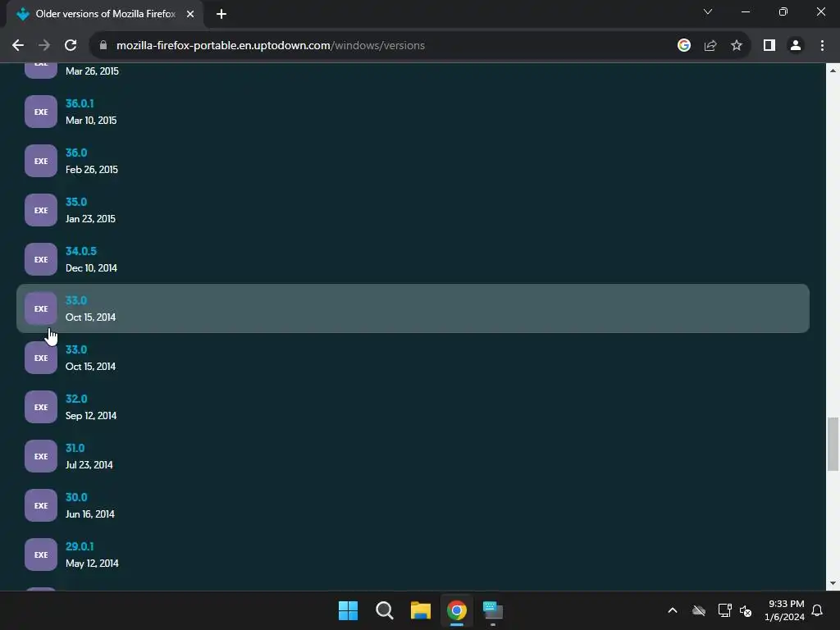Click the EXE icon for version 31.0

click(41, 456)
